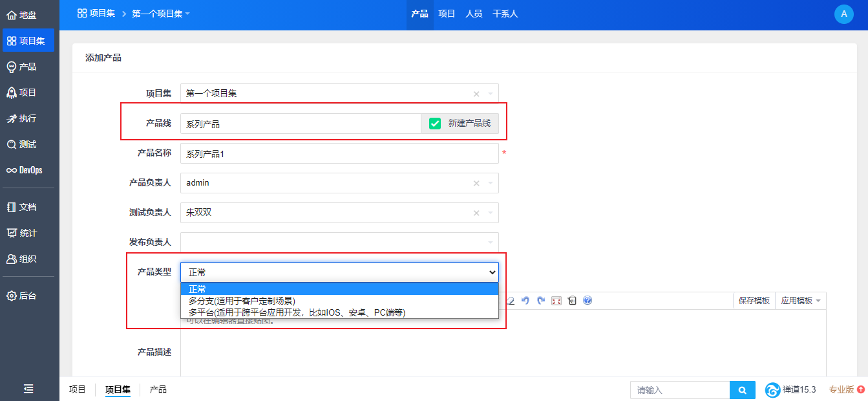Toggle 新建产品线 checkbox

[x=435, y=124]
